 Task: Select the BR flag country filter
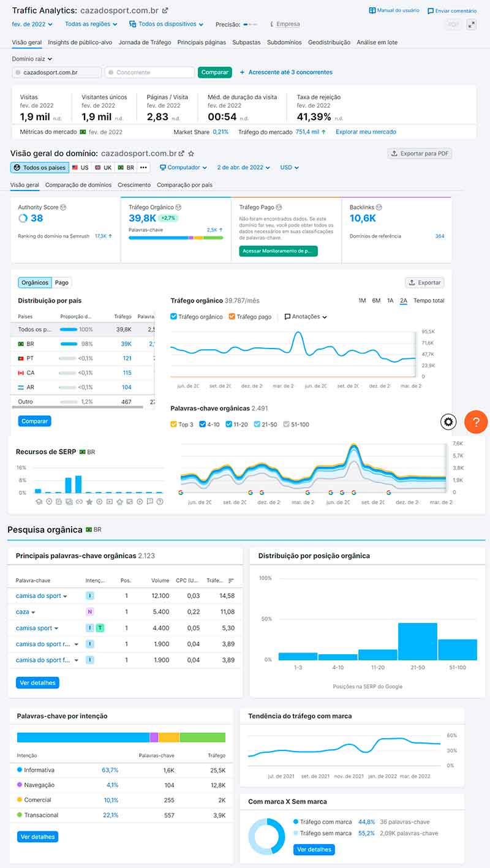pos(126,168)
